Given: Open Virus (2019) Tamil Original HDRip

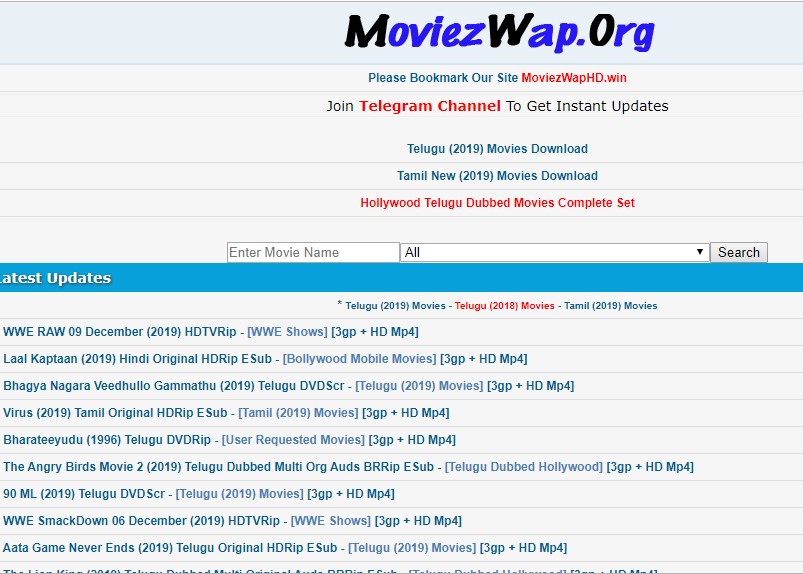Looking at the screenshot, I should pos(115,413).
